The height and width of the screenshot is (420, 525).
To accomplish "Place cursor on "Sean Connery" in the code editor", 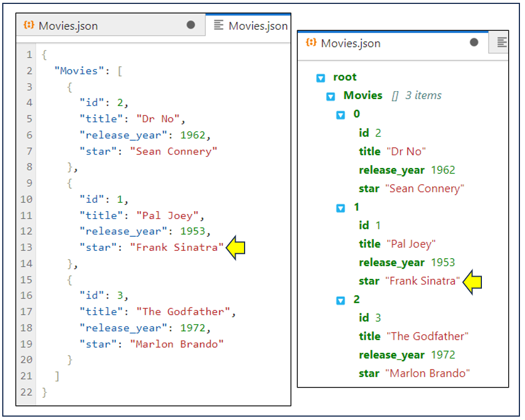I will [x=174, y=151].
